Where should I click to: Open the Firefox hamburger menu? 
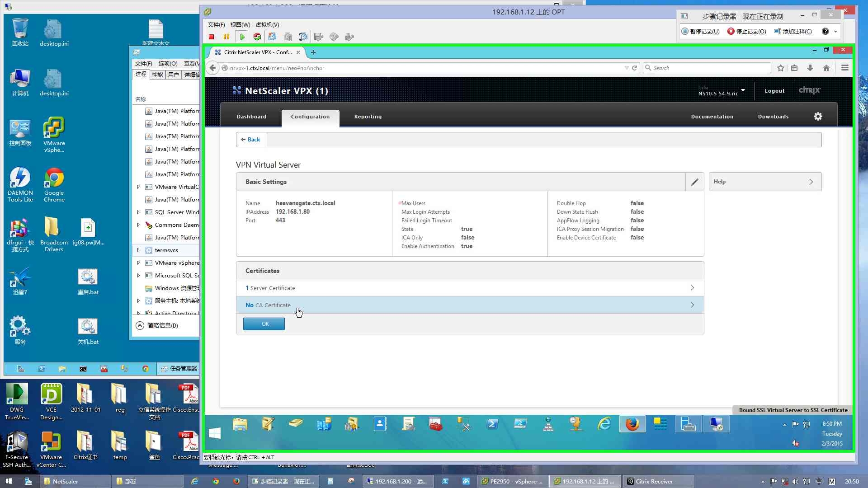[x=844, y=68]
